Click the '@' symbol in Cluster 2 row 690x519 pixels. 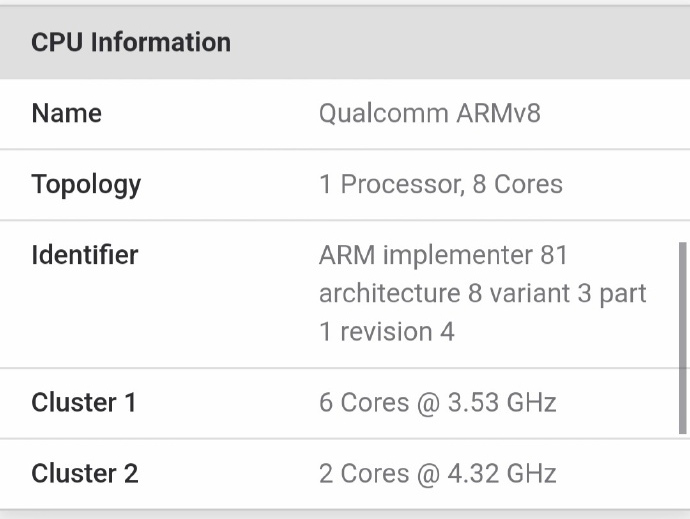coord(428,474)
